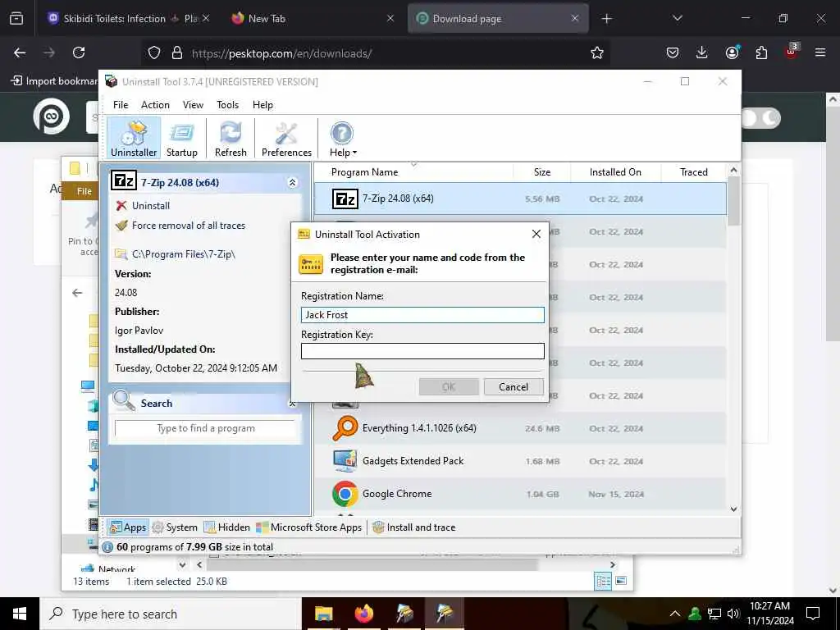Sort by Installed On column header

[615, 172]
